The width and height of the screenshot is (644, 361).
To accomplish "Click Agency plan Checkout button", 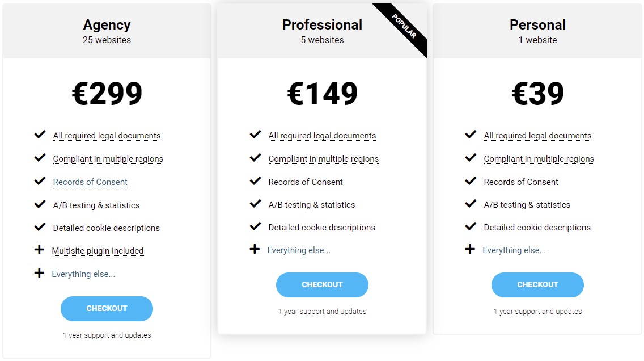I will pyautogui.click(x=107, y=308).
